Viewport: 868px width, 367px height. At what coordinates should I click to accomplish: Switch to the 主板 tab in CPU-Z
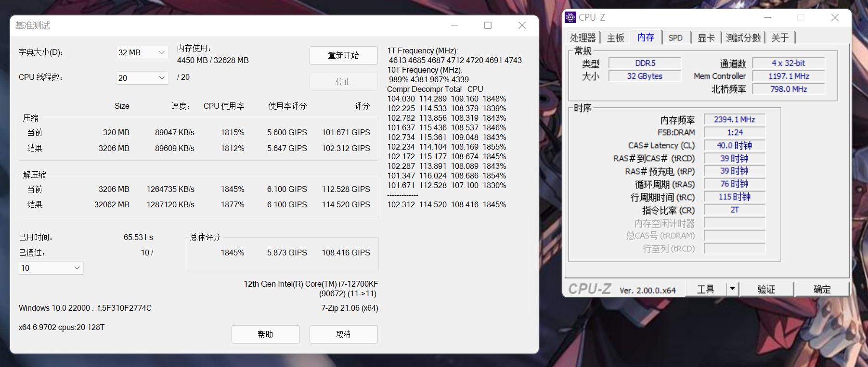tap(615, 38)
